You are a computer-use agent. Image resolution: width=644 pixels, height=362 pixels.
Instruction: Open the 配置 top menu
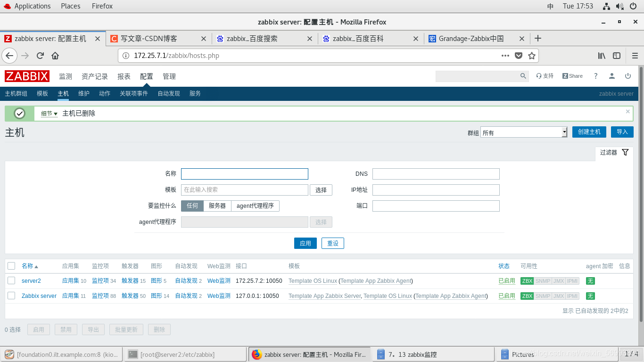tap(147, 76)
